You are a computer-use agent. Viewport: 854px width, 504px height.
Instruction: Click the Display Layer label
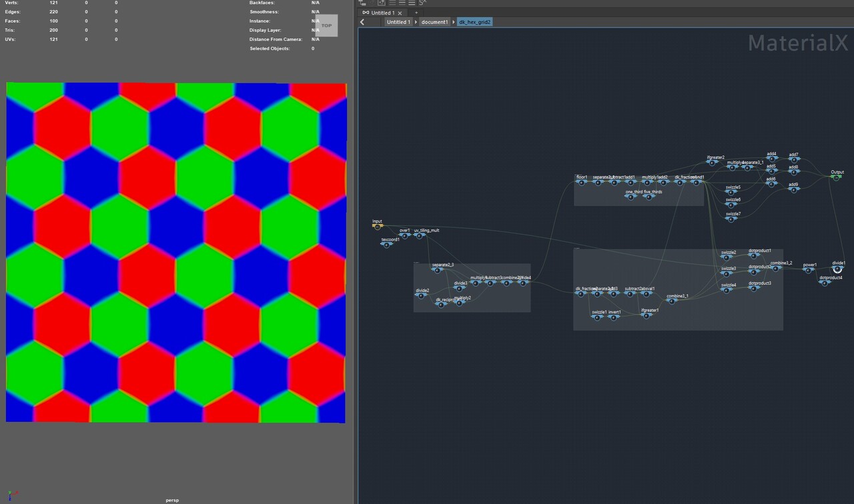coord(266,30)
